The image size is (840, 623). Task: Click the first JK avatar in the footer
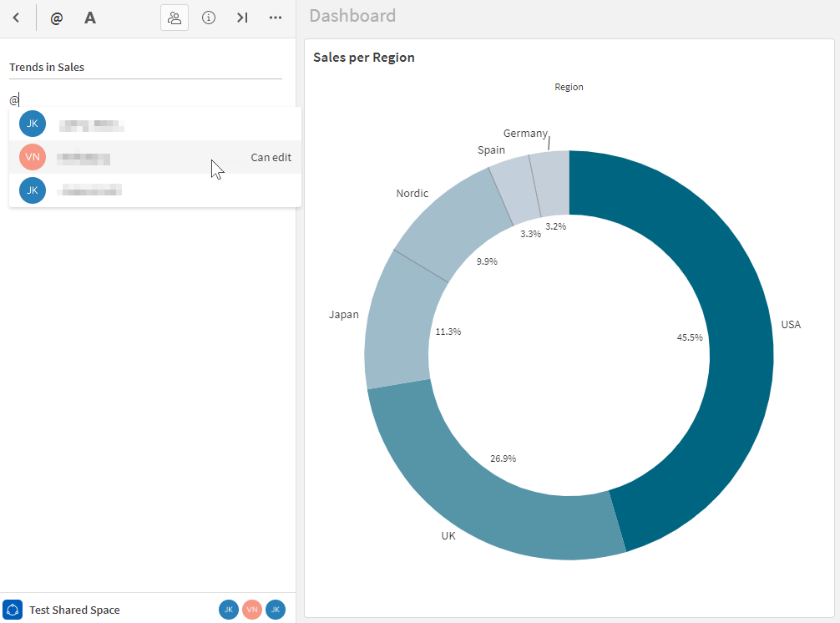click(x=228, y=610)
